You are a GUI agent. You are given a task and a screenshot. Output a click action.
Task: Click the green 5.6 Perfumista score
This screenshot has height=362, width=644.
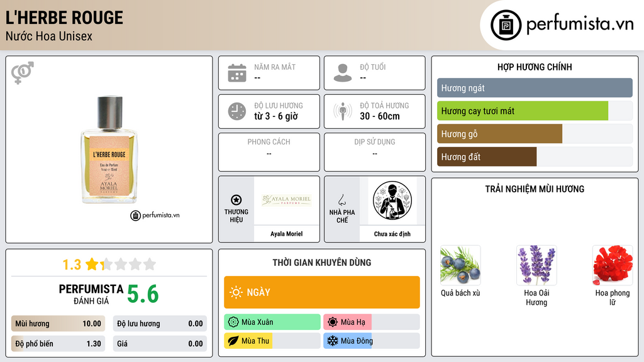click(x=143, y=294)
